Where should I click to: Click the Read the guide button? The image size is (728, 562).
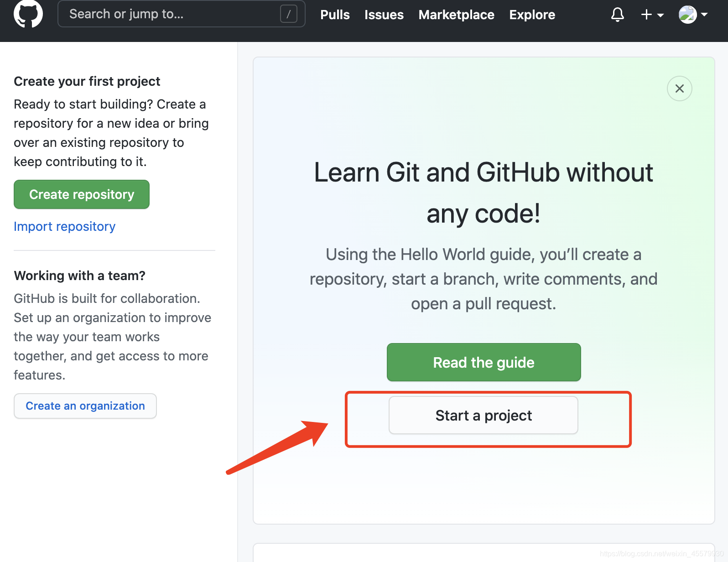pos(484,362)
